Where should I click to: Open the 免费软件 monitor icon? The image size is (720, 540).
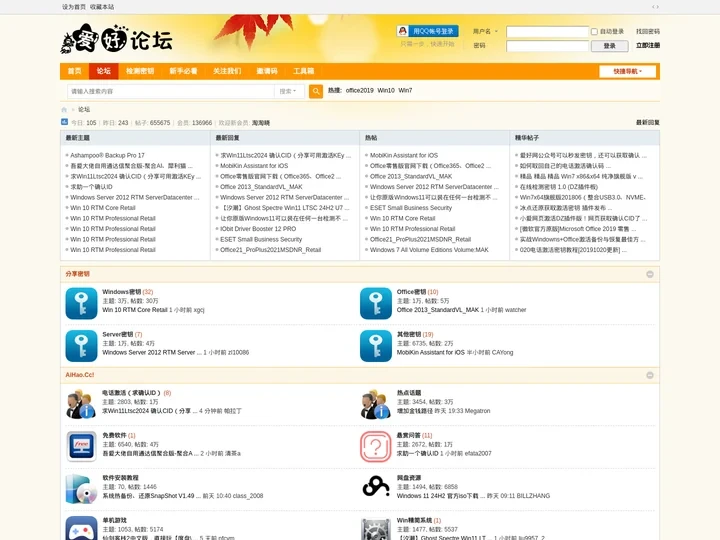tap(81, 446)
